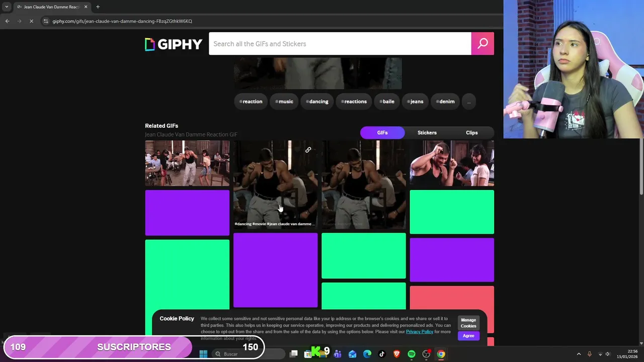
Task: Click the Cookie Policy heading text
Action: tap(177, 319)
